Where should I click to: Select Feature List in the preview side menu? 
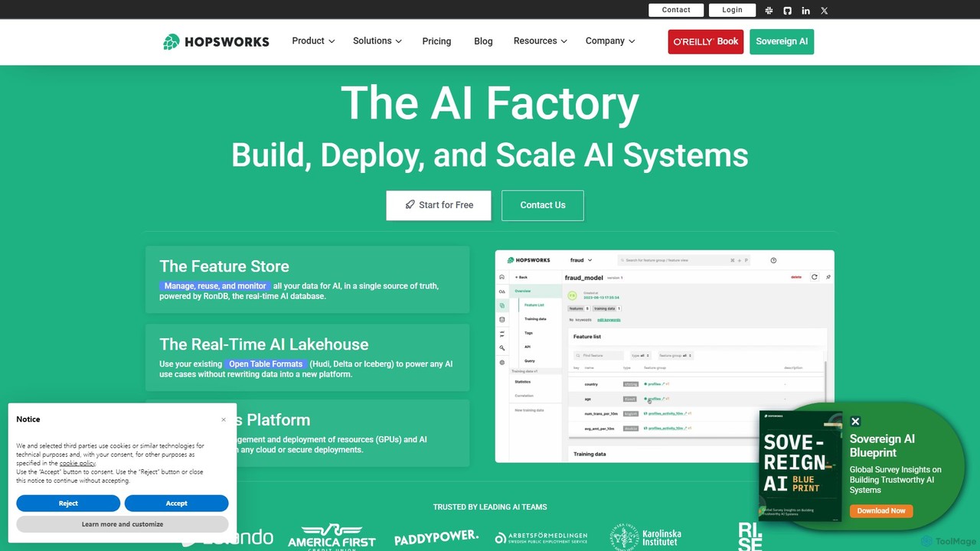click(x=534, y=305)
